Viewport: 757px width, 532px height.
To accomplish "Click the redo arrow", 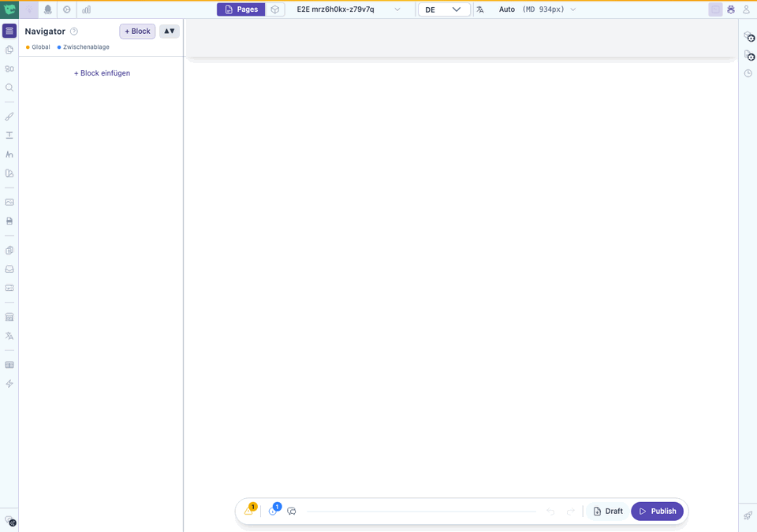I will click(x=571, y=512).
